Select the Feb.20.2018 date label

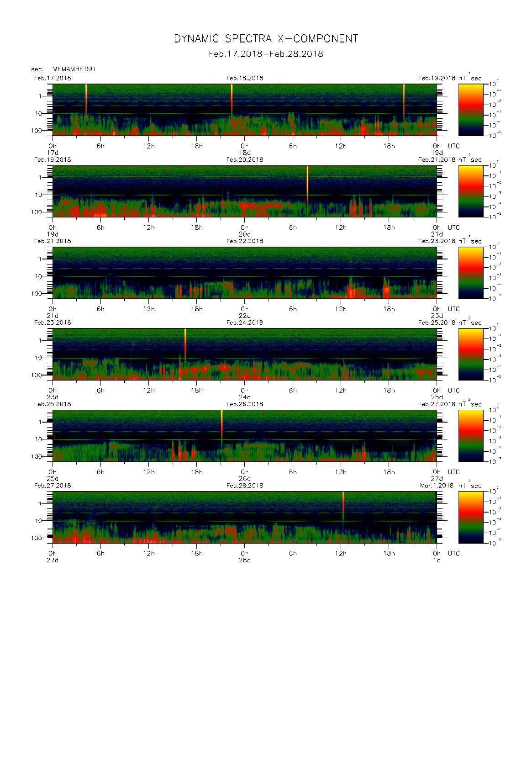pos(245,159)
